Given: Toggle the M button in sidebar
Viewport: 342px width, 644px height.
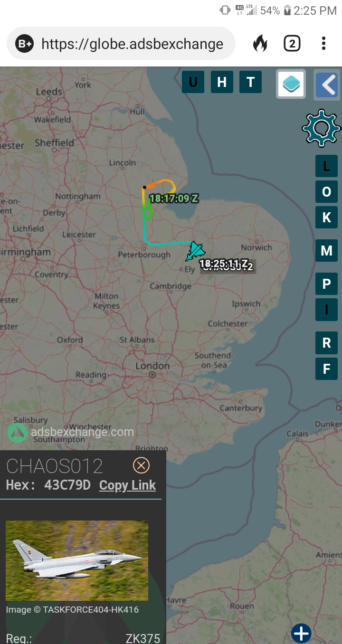Looking at the screenshot, I should (x=326, y=251).
